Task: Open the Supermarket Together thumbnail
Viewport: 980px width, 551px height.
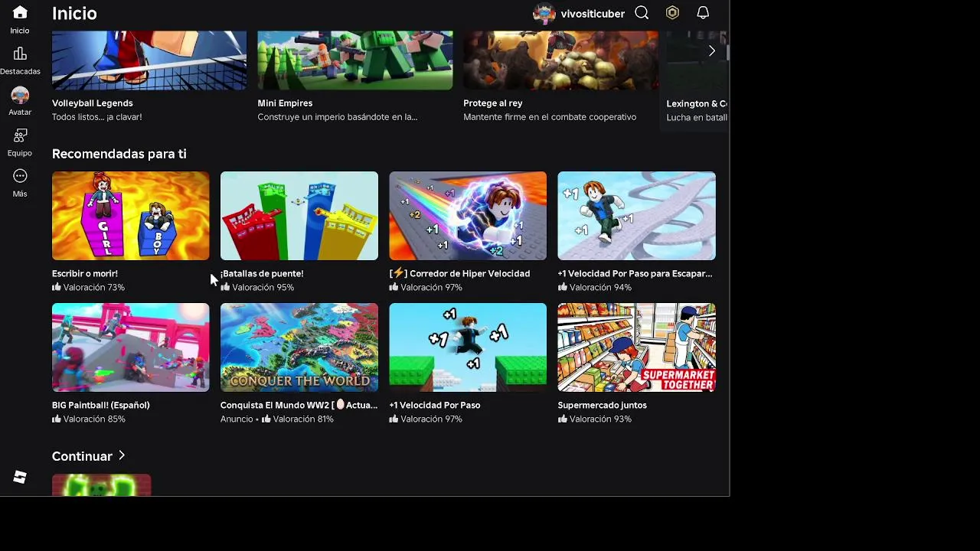Action: click(636, 347)
